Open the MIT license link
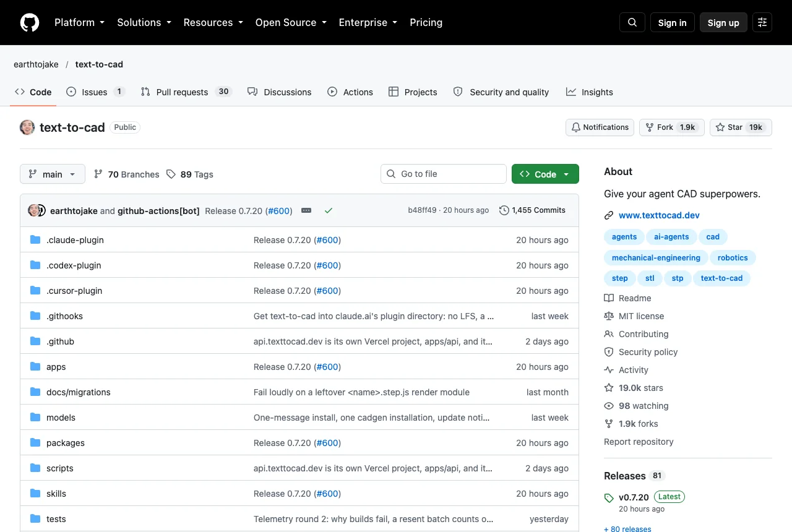 point(634,316)
